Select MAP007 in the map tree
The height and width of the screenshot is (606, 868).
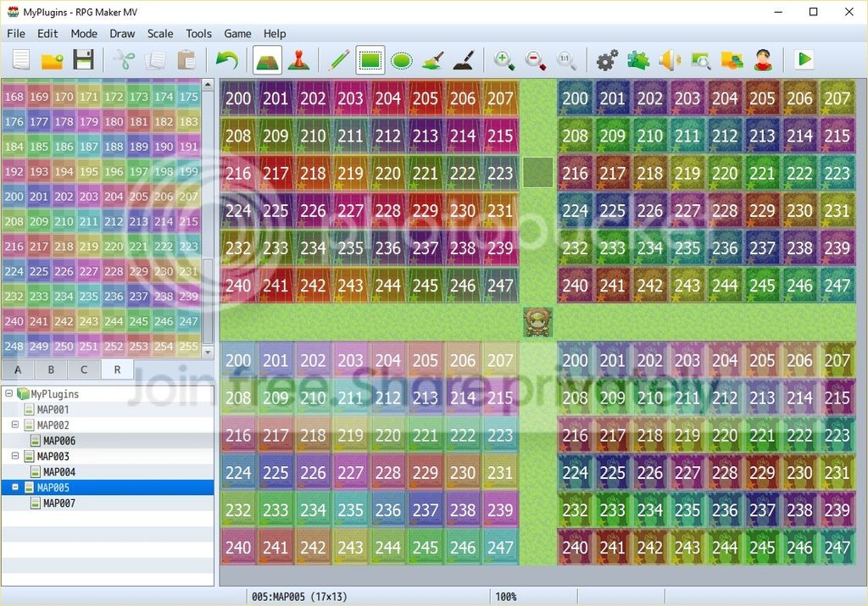59,503
